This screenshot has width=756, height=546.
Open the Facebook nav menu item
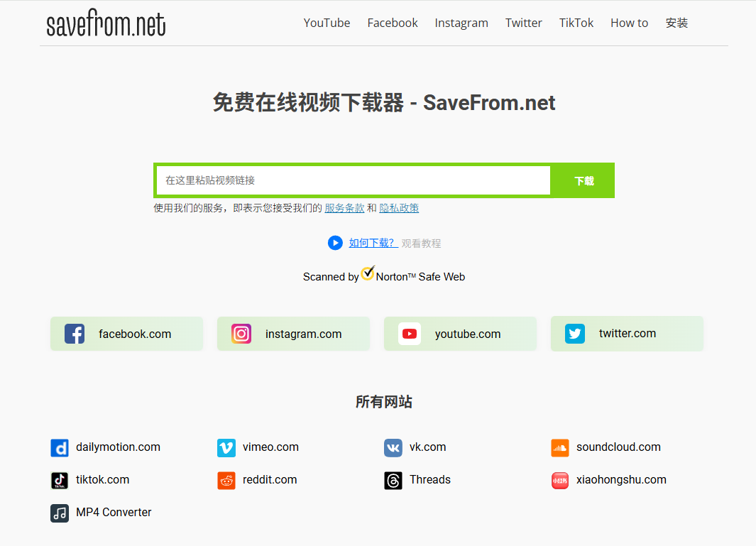click(393, 23)
